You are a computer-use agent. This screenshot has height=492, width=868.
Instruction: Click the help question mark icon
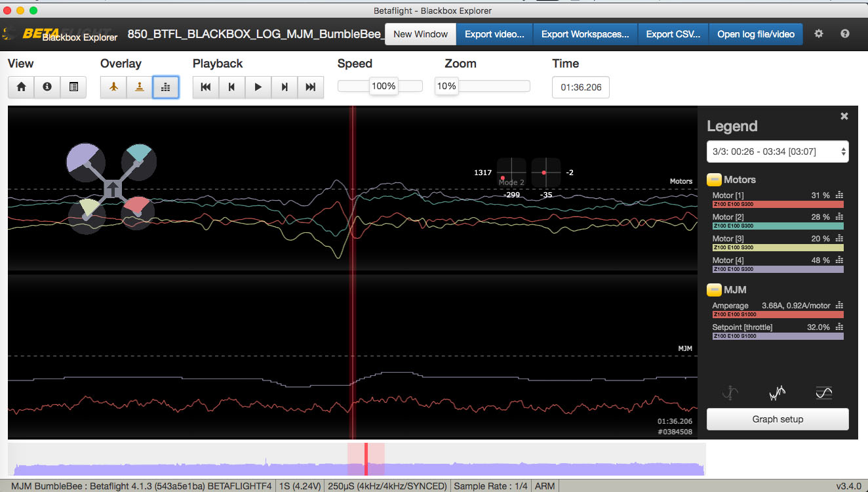[x=844, y=33]
